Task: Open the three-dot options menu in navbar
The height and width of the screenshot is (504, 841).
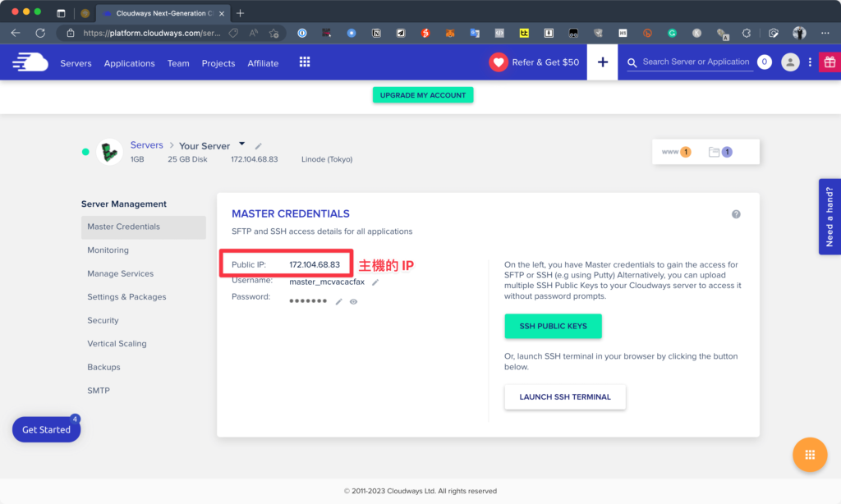Action: (x=810, y=62)
